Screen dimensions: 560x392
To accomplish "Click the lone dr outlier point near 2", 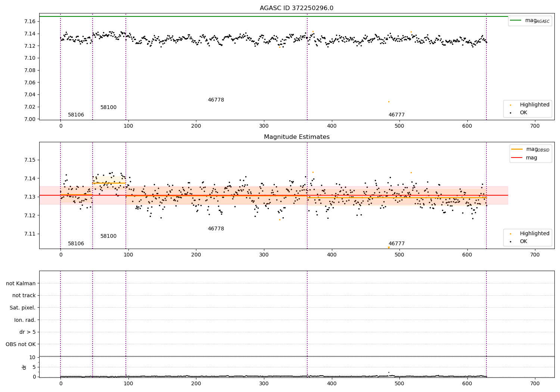I will click(389, 372).
